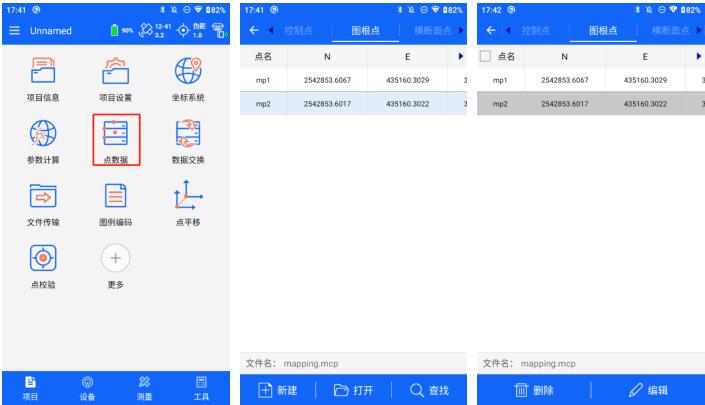The image size is (705, 405).
Task: Select row mp1 in right screen
Action: click(x=591, y=80)
